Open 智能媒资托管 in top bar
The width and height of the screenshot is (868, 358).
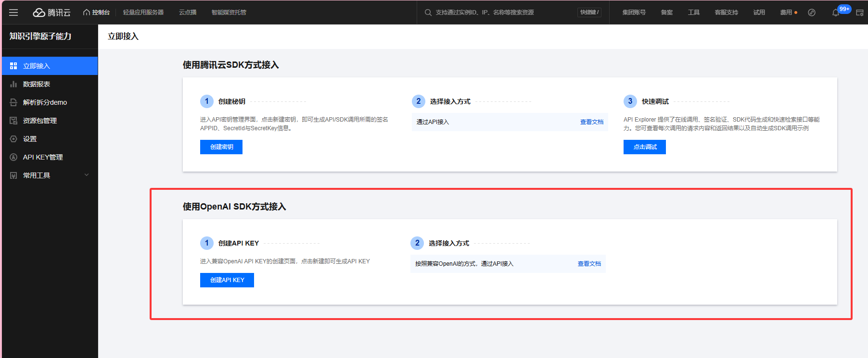[x=229, y=12]
